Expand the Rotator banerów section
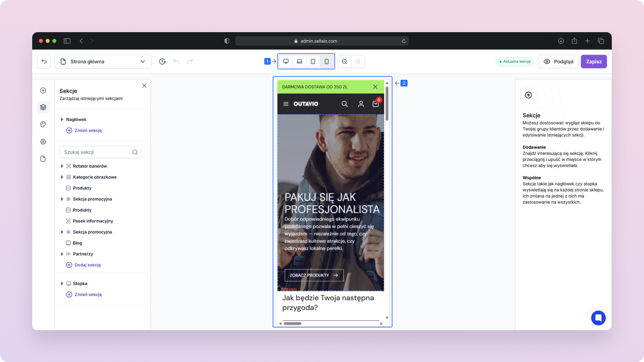The width and height of the screenshot is (644, 362). click(x=62, y=166)
